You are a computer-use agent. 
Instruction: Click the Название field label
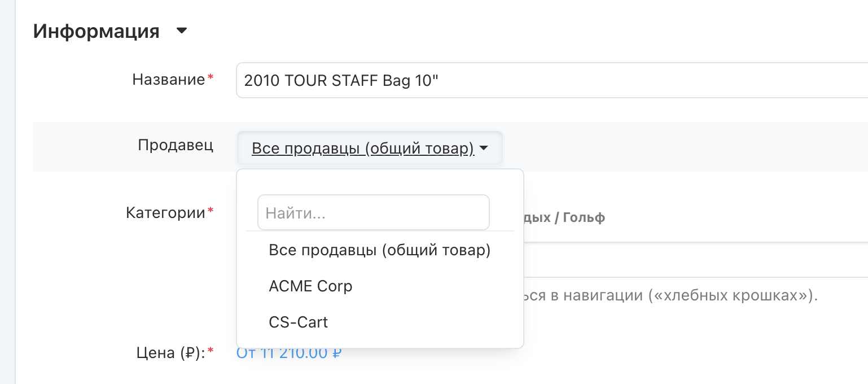click(x=168, y=80)
